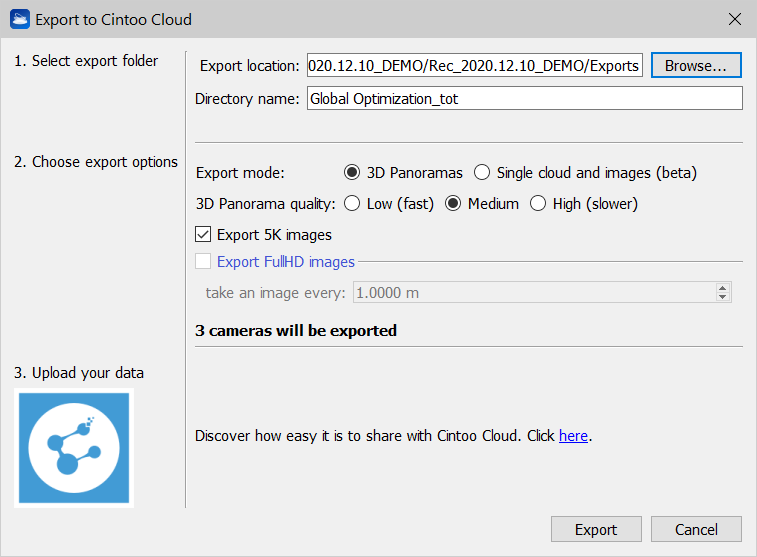This screenshot has width=757, height=557.
Task: Click the Cintoo app icon in title bar
Action: [x=19, y=19]
